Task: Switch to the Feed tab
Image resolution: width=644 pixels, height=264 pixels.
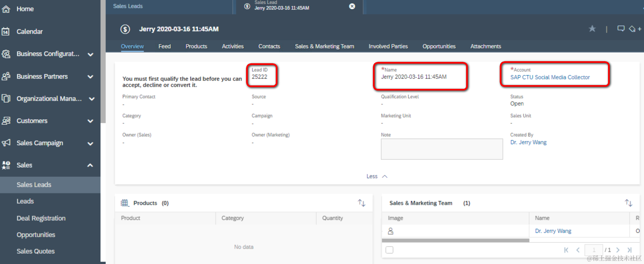Action: click(165, 46)
